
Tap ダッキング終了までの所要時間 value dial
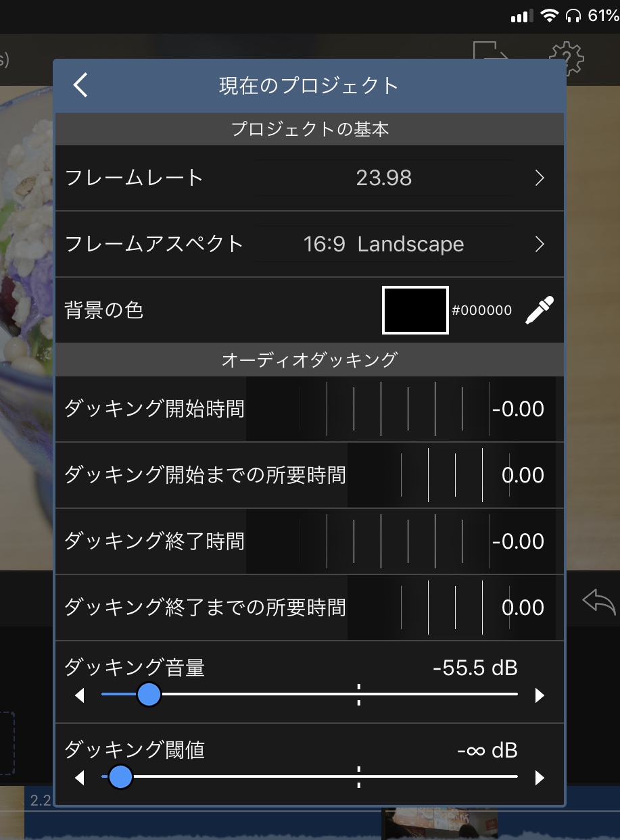(x=452, y=608)
